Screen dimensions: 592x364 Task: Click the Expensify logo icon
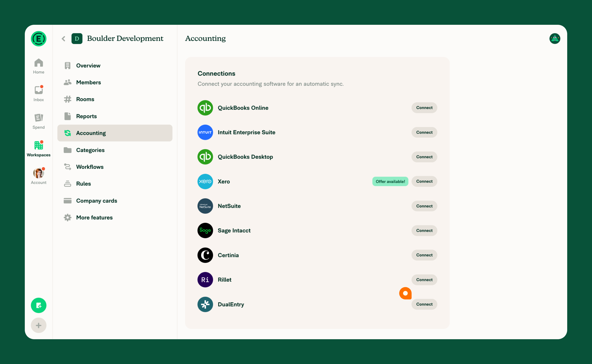click(39, 39)
